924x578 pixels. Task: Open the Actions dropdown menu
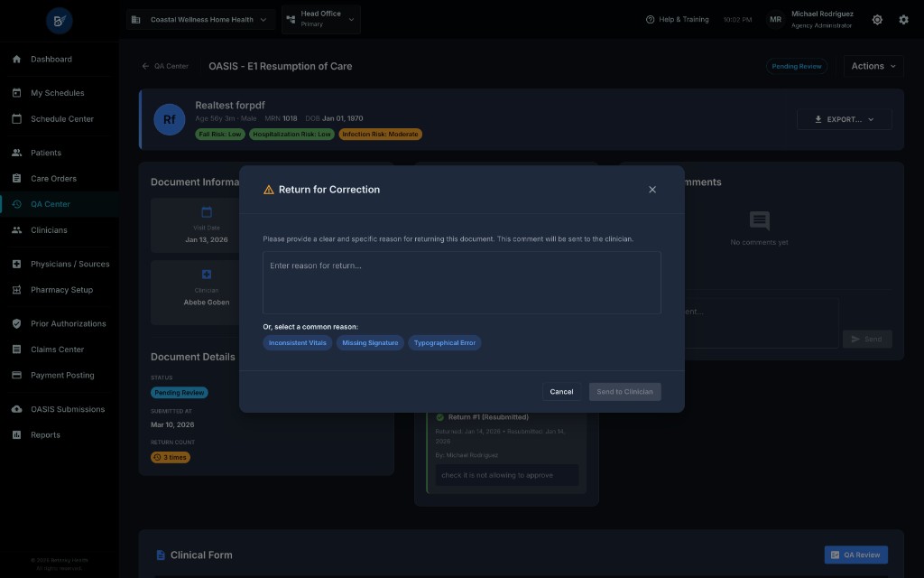tap(873, 66)
